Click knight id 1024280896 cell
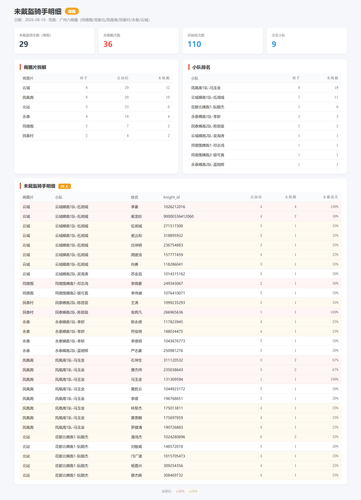Viewport: 361px width, 500px height. 174,437
